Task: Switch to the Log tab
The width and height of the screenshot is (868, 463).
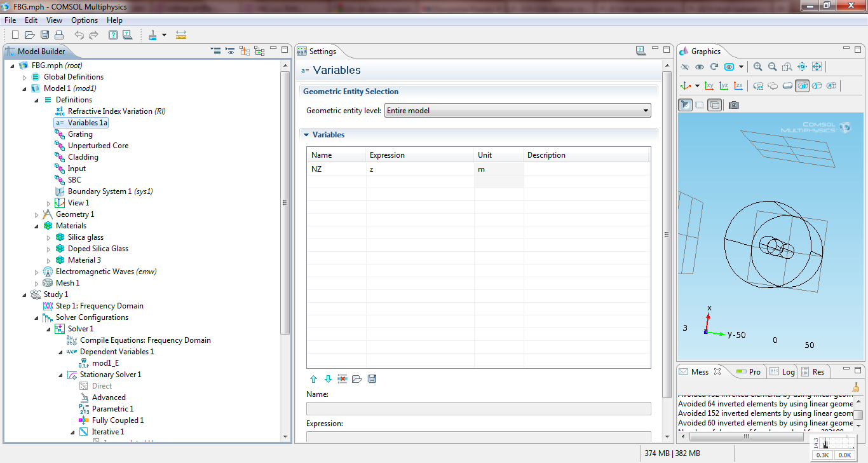Action: coord(782,371)
